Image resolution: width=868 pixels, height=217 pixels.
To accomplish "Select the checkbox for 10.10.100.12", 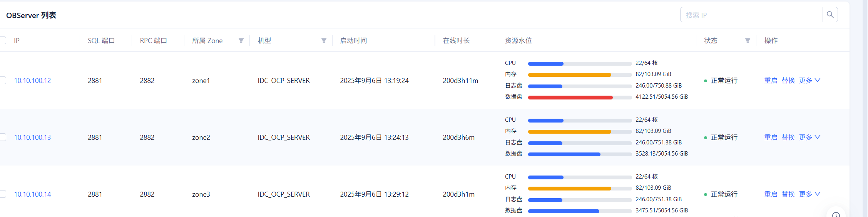I will point(3,80).
